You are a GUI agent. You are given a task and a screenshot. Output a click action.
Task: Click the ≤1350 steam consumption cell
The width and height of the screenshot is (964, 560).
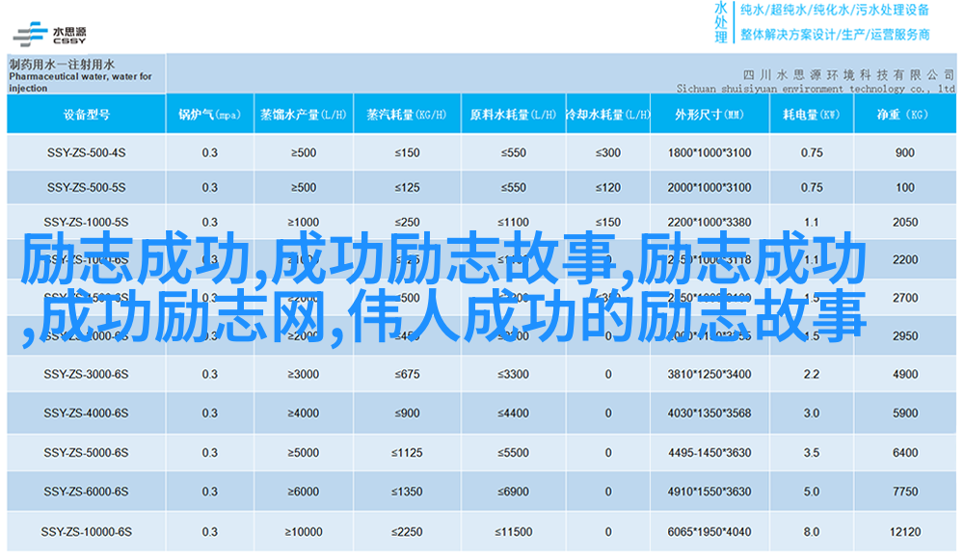click(x=407, y=492)
